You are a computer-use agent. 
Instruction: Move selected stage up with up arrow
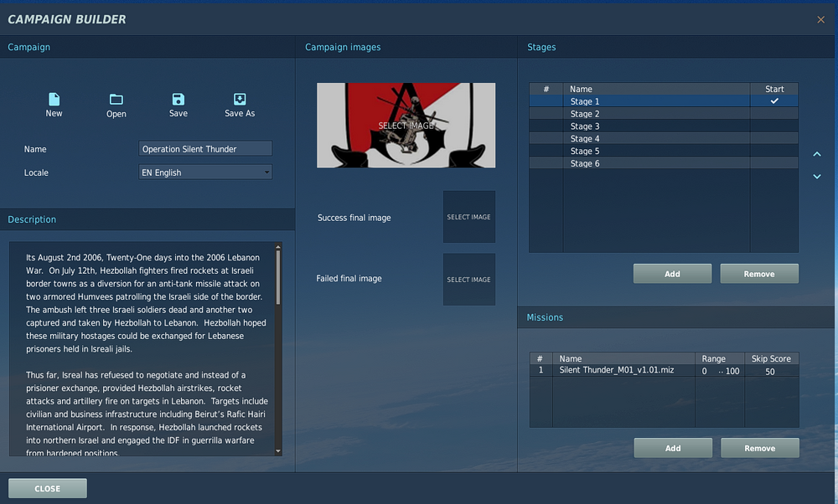click(817, 154)
